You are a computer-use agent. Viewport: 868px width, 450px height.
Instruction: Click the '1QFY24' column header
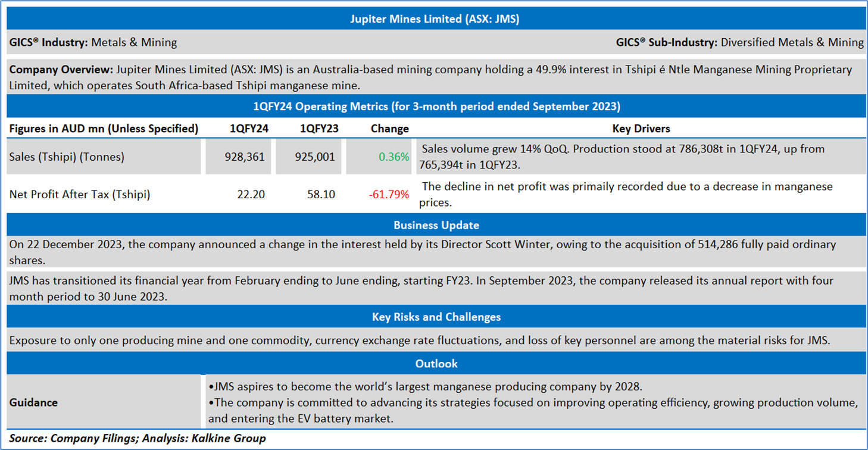click(x=249, y=129)
